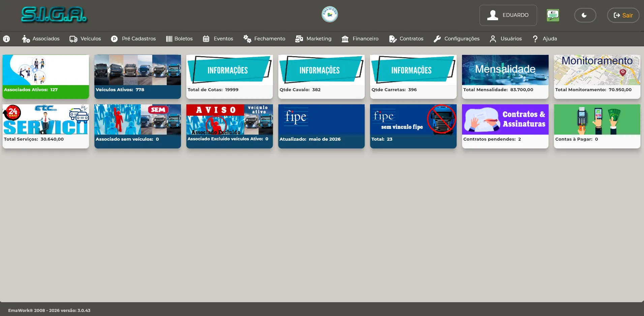Open the Associados menu
This screenshot has width=644, height=316.
(41, 39)
